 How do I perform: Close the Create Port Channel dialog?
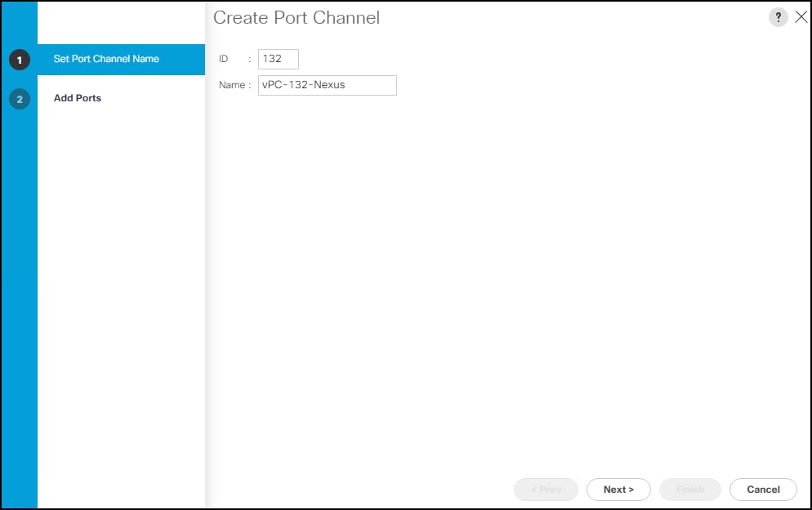(x=801, y=16)
